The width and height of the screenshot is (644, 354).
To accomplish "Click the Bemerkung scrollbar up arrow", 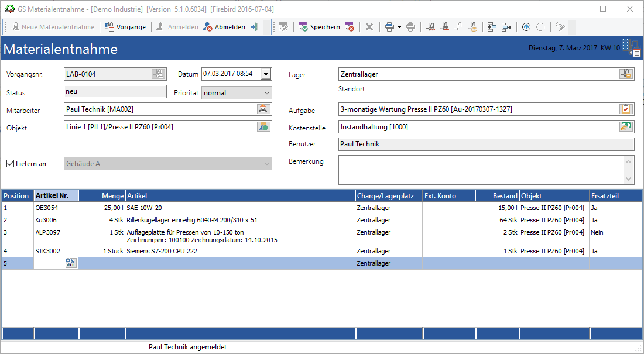I will click(628, 161).
